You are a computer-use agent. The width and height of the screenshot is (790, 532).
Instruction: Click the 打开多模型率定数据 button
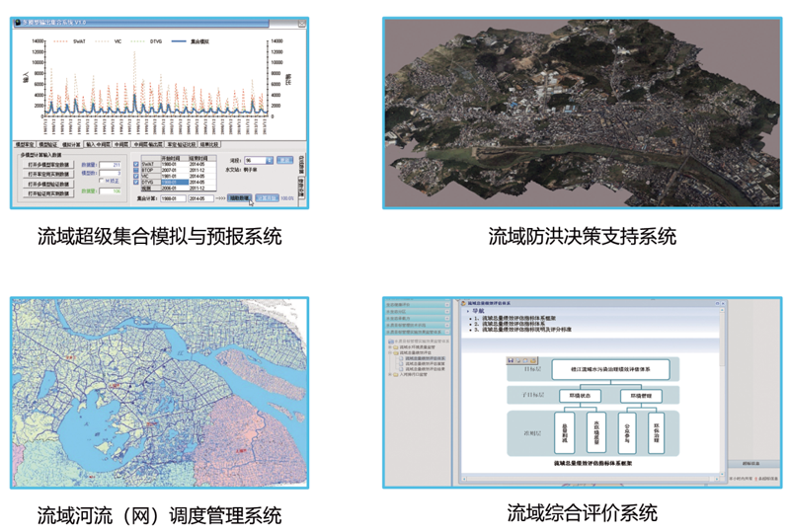click(x=48, y=163)
